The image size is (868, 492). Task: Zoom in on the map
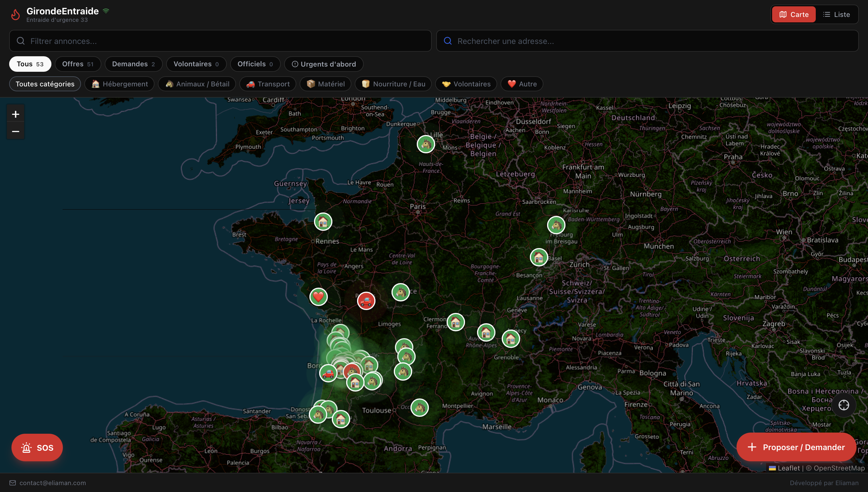[x=15, y=114]
